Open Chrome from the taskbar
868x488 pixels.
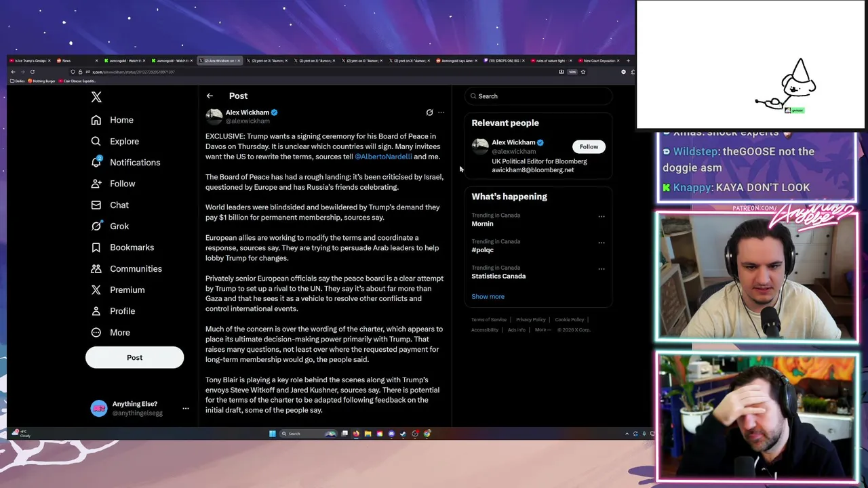pyautogui.click(x=427, y=434)
